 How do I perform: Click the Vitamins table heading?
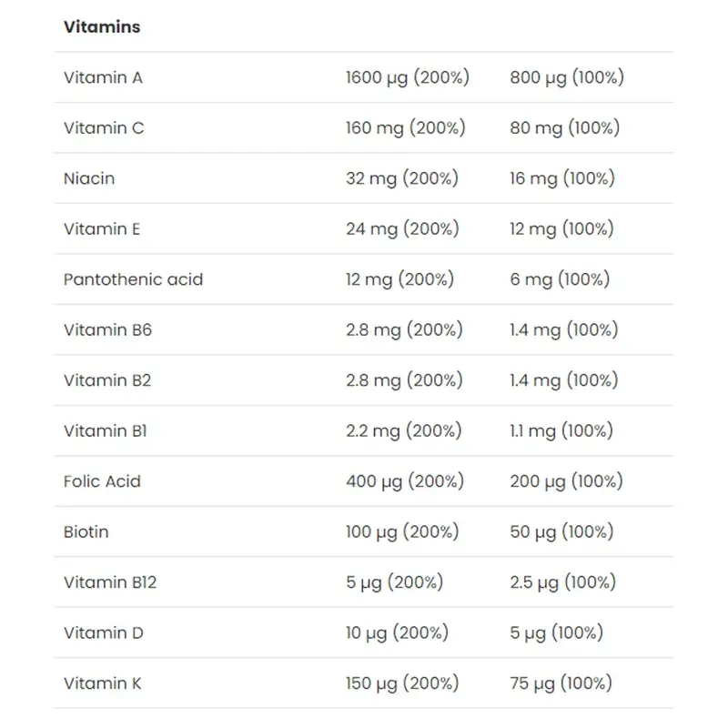(x=102, y=27)
